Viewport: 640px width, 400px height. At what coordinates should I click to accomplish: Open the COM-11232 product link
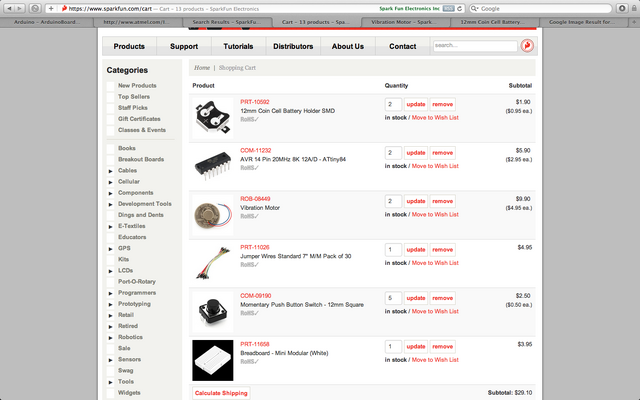point(256,150)
